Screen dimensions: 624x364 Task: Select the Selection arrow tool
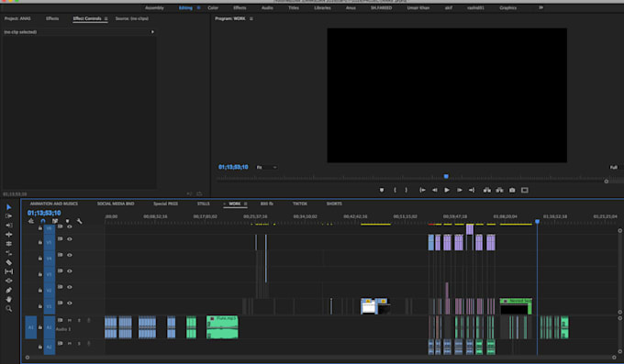pyautogui.click(x=9, y=207)
